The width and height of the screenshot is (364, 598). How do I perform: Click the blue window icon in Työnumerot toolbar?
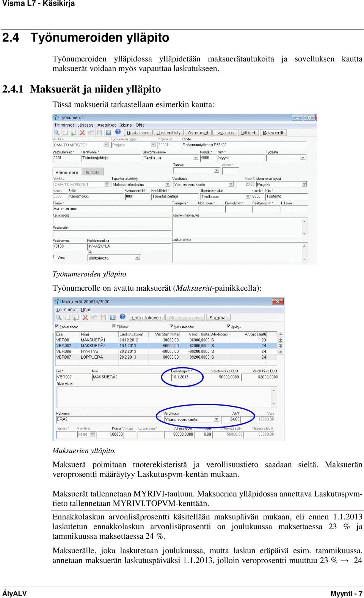[x=108, y=132]
